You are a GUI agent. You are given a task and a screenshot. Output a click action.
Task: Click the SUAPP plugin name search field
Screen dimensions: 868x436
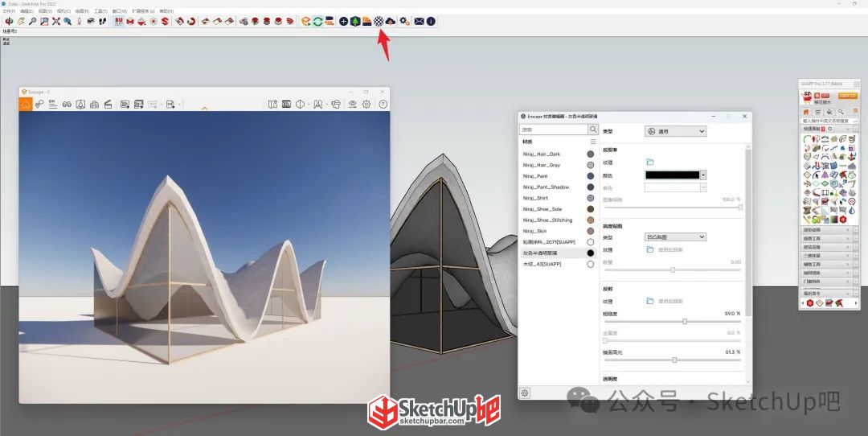point(828,121)
